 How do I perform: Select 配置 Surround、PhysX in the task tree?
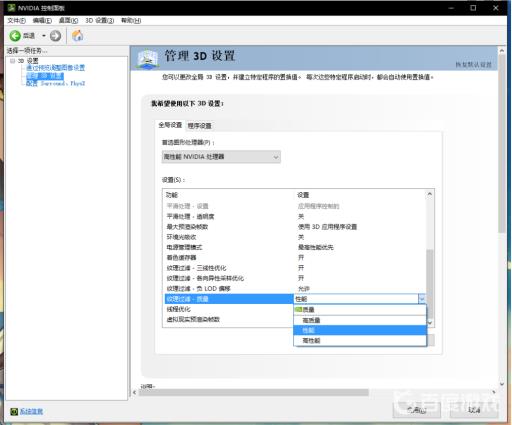[56, 83]
